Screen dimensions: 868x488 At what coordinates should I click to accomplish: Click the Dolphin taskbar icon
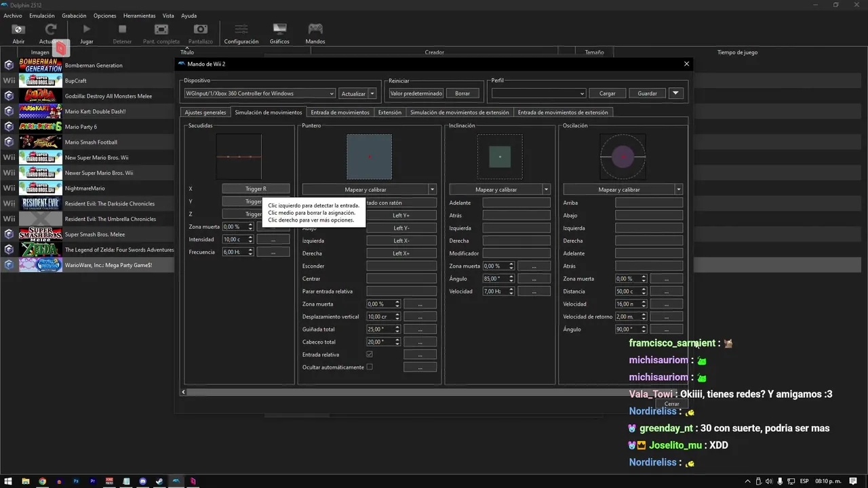coord(176,481)
